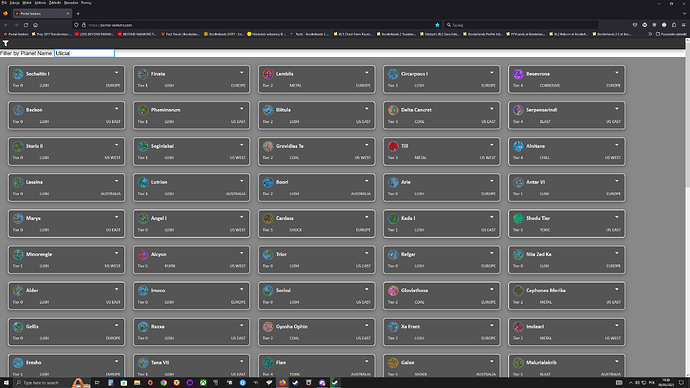The height and width of the screenshot is (388, 690).
Task: Click the blue bookmark star in address bar
Action: (x=437, y=25)
